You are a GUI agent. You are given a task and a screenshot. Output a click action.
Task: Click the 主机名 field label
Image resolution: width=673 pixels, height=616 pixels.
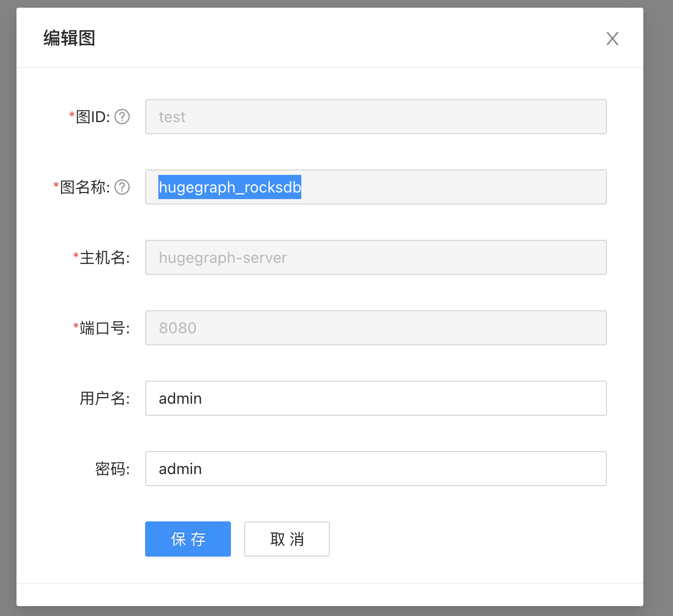coord(104,257)
